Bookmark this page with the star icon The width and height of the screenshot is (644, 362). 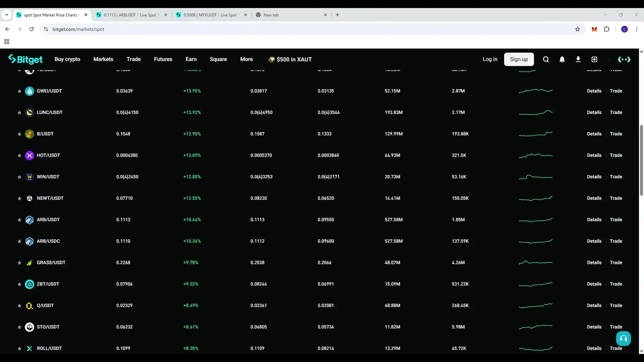(578, 29)
